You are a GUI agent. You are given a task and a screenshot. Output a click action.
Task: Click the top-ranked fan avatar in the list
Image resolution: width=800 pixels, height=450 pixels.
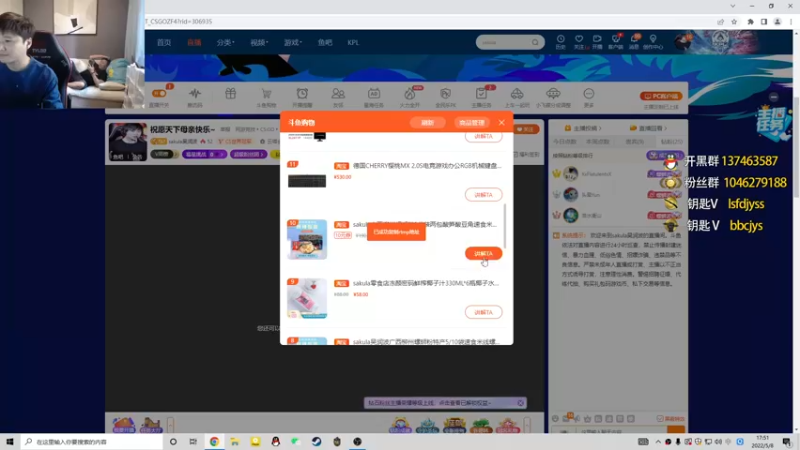[571, 174]
